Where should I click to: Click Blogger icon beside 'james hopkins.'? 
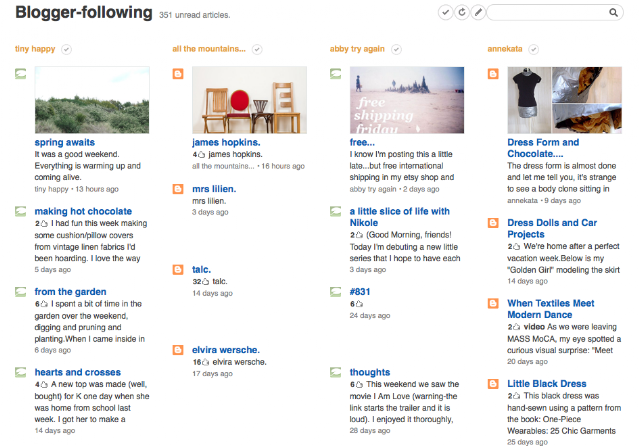178,74
